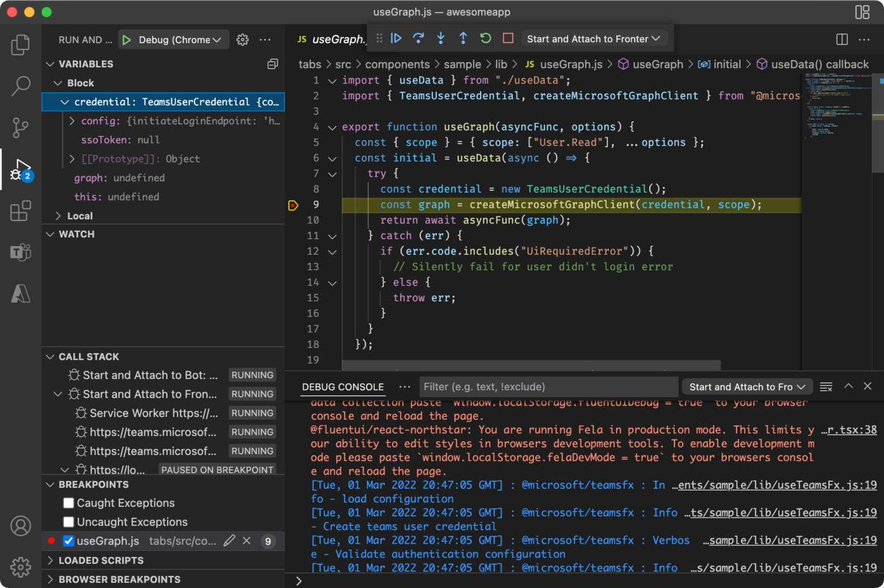Restart the debug session
The height and width of the screenshot is (588, 884).
point(486,39)
